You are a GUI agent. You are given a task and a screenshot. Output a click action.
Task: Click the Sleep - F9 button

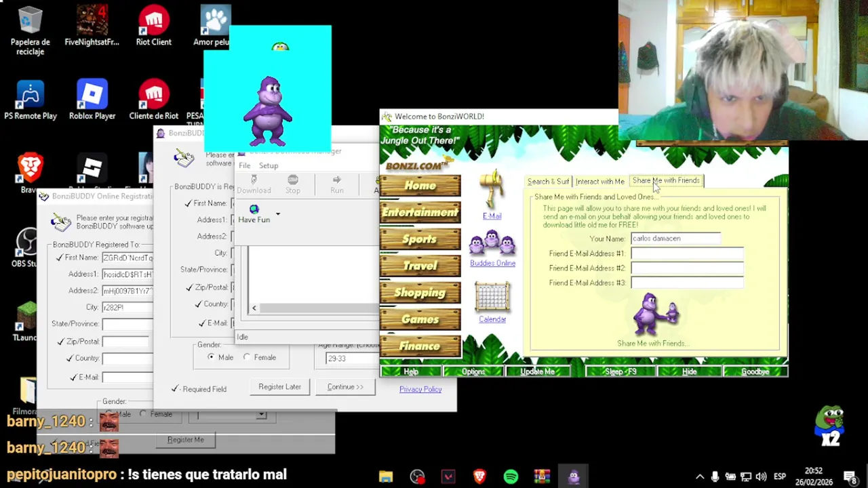click(620, 371)
